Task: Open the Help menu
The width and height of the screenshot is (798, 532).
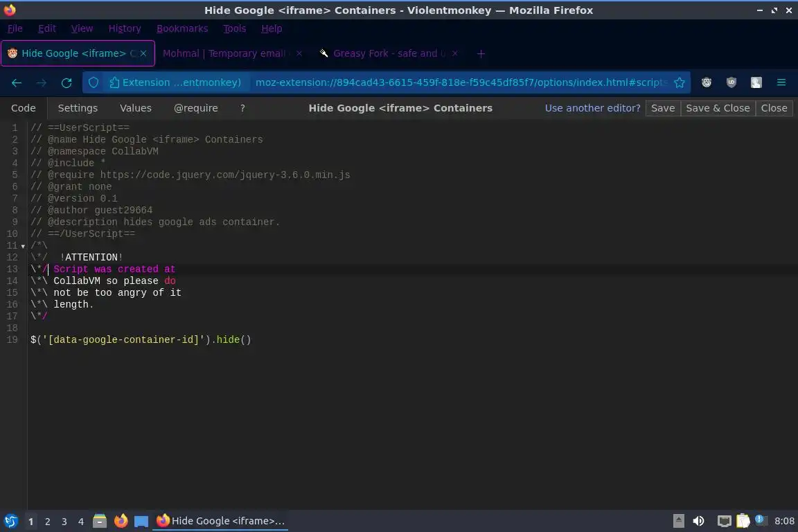Action: coord(272,28)
